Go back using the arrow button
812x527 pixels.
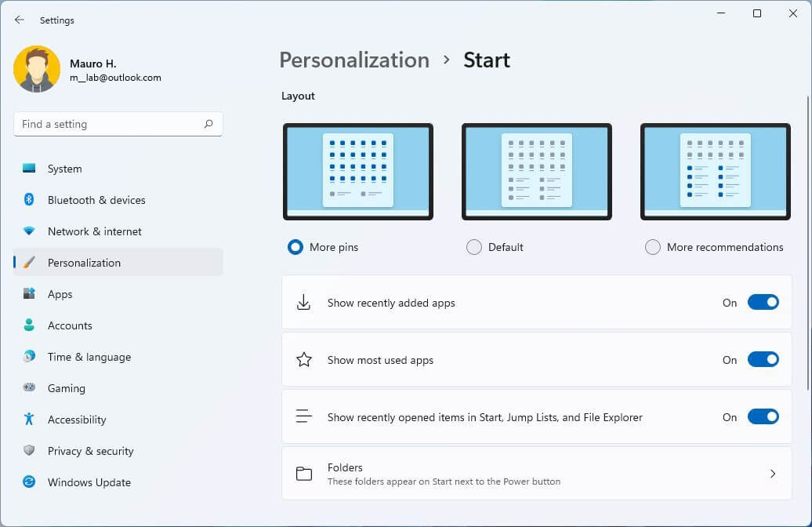pyautogui.click(x=20, y=20)
